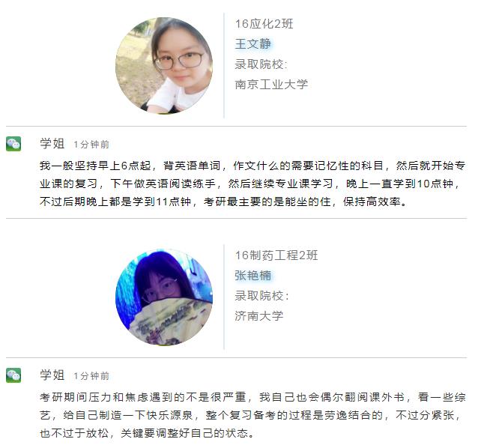The image size is (478, 448).
Task: Click the second 学姐 commenter name
Action: (52, 375)
